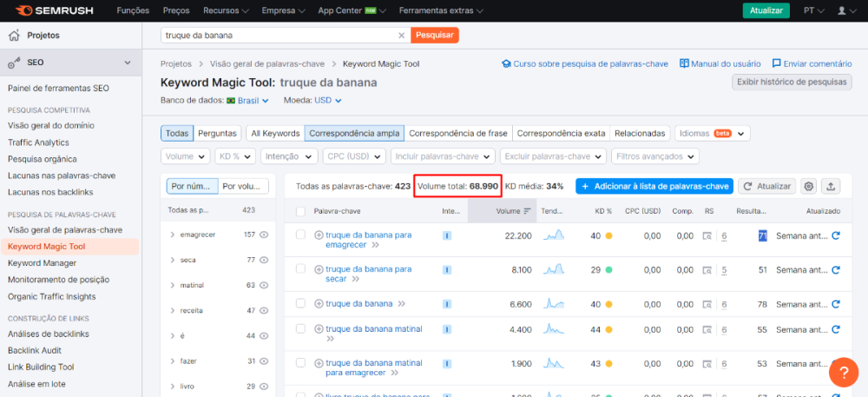Click the Semrush logo
Viewport: 868px width, 397px height.
(54, 10)
